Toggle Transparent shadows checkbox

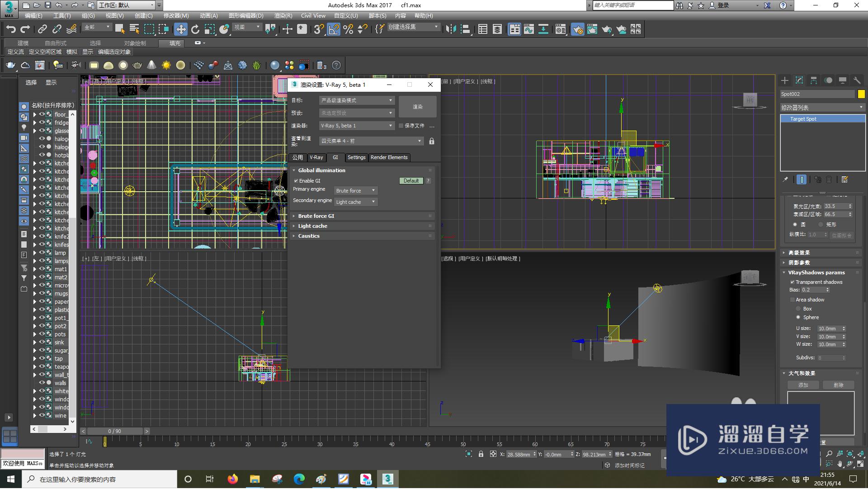click(x=792, y=282)
